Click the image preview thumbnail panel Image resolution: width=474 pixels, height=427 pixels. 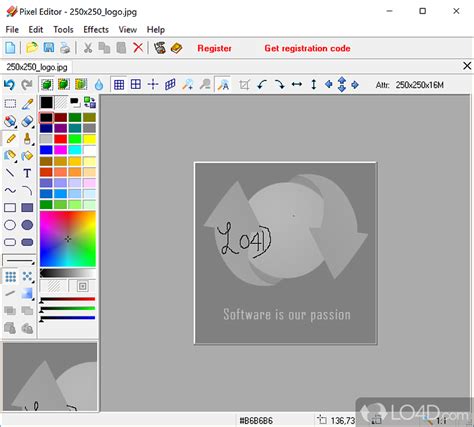tap(50, 377)
